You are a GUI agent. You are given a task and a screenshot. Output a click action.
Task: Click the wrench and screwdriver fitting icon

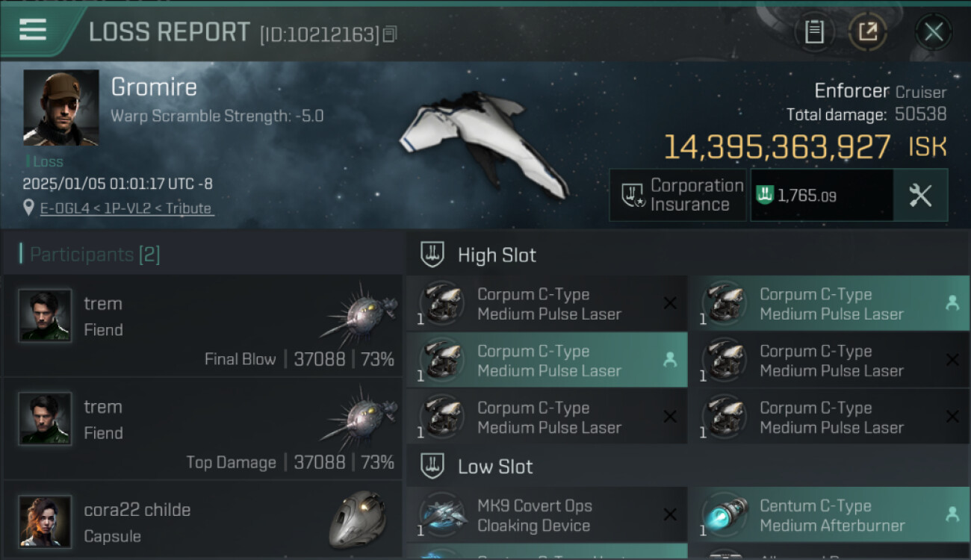(920, 195)
